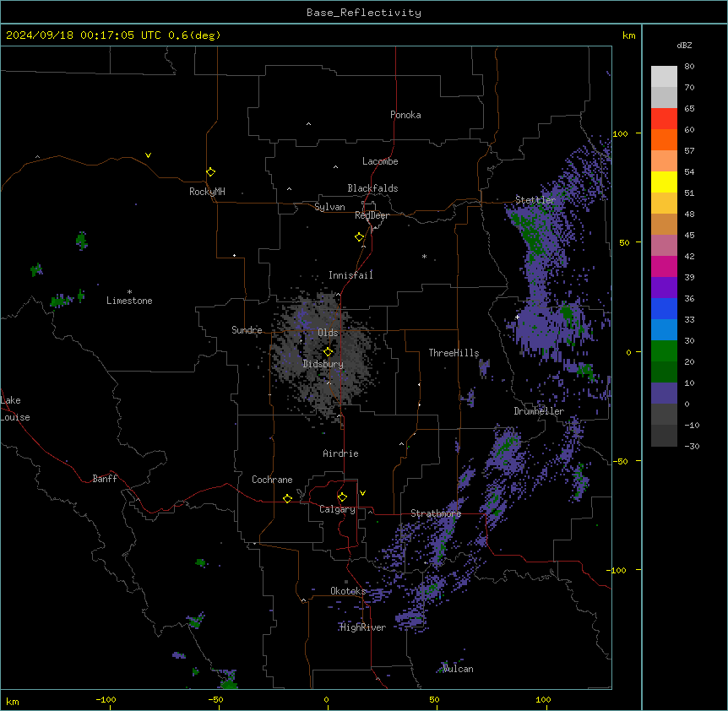Viewport: 728px width, 711px height.
Task: Click the yellow marker south of RedDeer
Action: pos(360,237)
